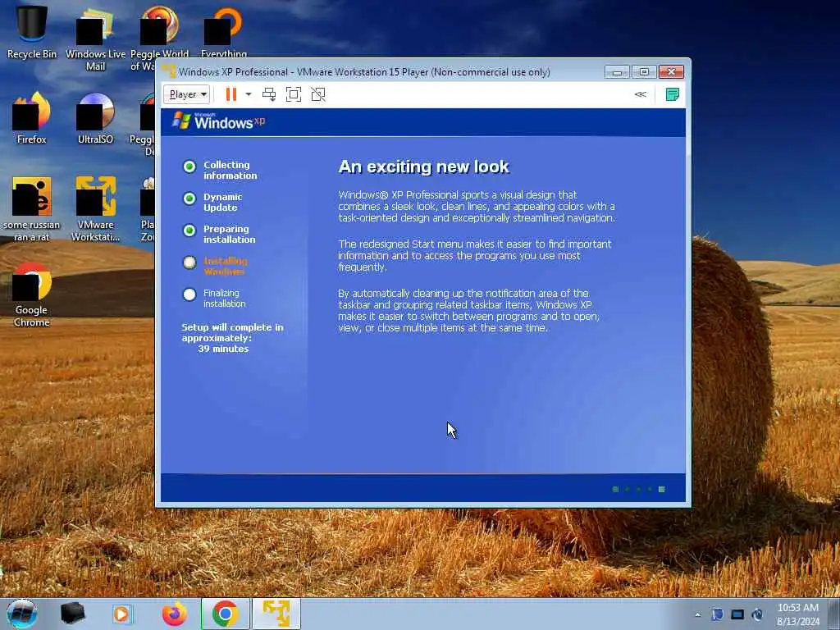Click the '39 minutes' time estimate
The width and height of the screenshot is (840, 630).
pyautogui.click(x=223, y=349)
